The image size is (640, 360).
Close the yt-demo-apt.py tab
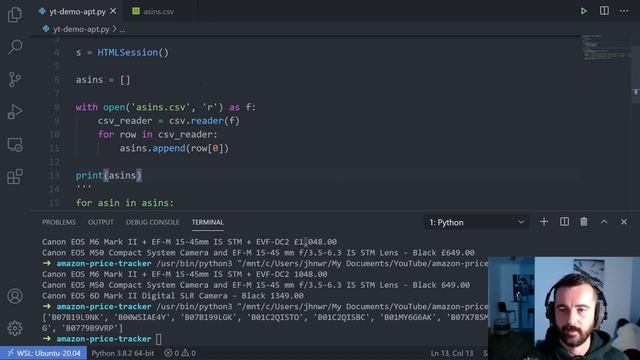click(x=113, y=11)
